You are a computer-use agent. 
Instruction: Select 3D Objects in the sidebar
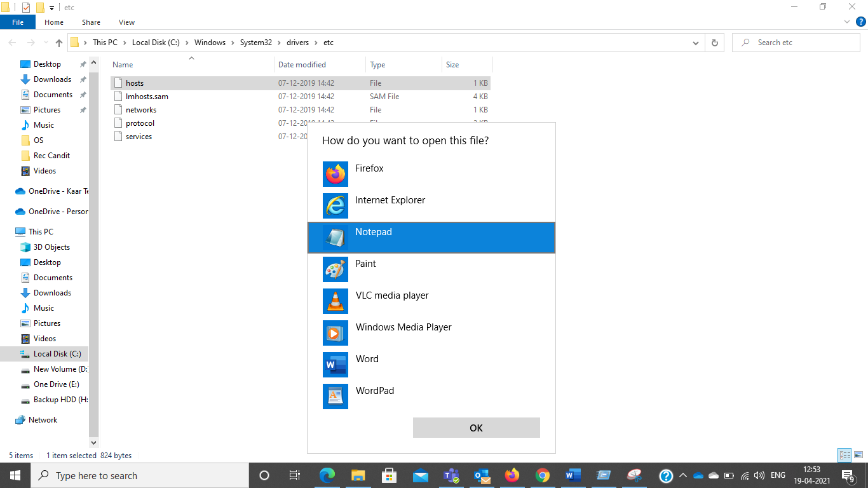51,247
